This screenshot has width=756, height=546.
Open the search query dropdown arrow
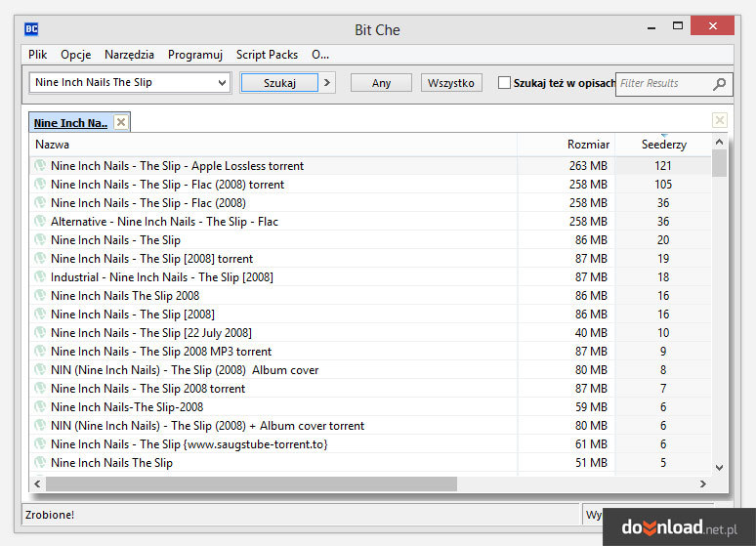click(222, 82)
